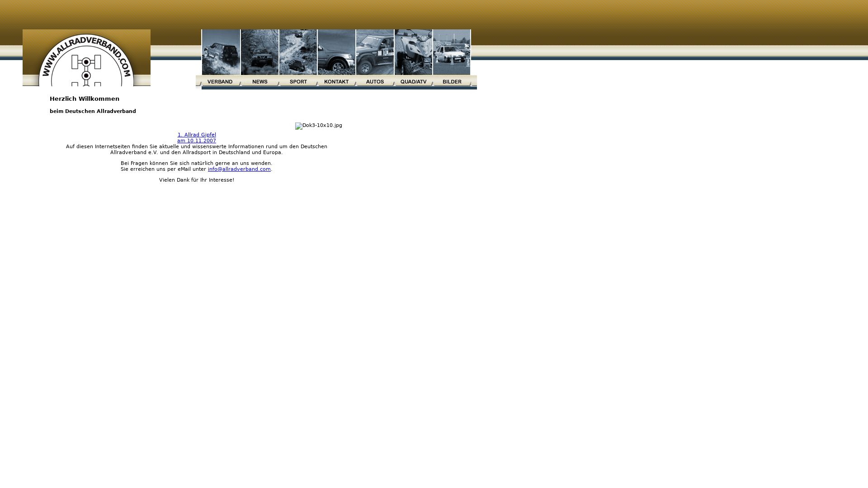
Task: Follow the '1. Allrad Gipfel' link
Action: click(197, 135)
